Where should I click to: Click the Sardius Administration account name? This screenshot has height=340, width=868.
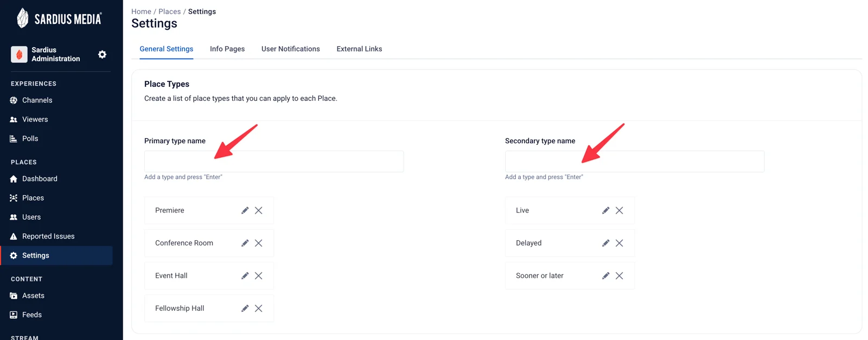(x=56, y=54)
